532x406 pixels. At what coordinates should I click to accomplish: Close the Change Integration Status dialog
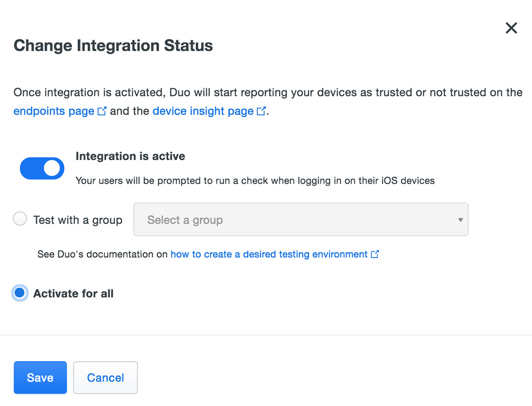[x=511, y=28]
